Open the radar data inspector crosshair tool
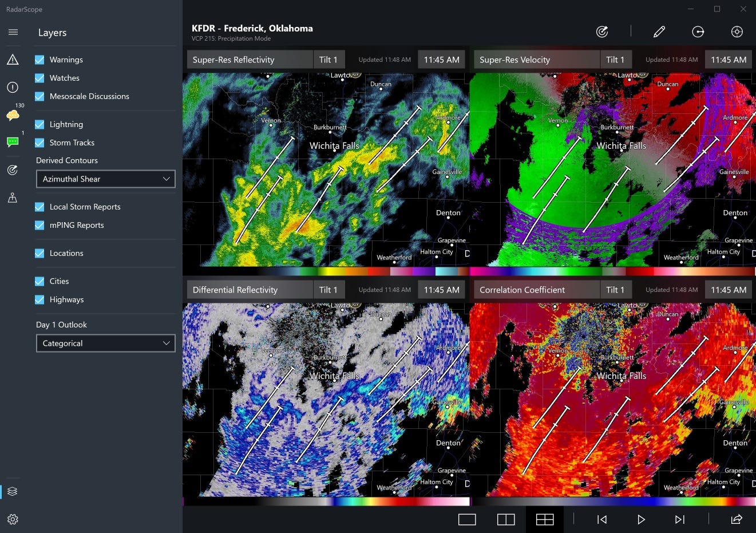The image size is (756, 533). [x=737, y=31]
